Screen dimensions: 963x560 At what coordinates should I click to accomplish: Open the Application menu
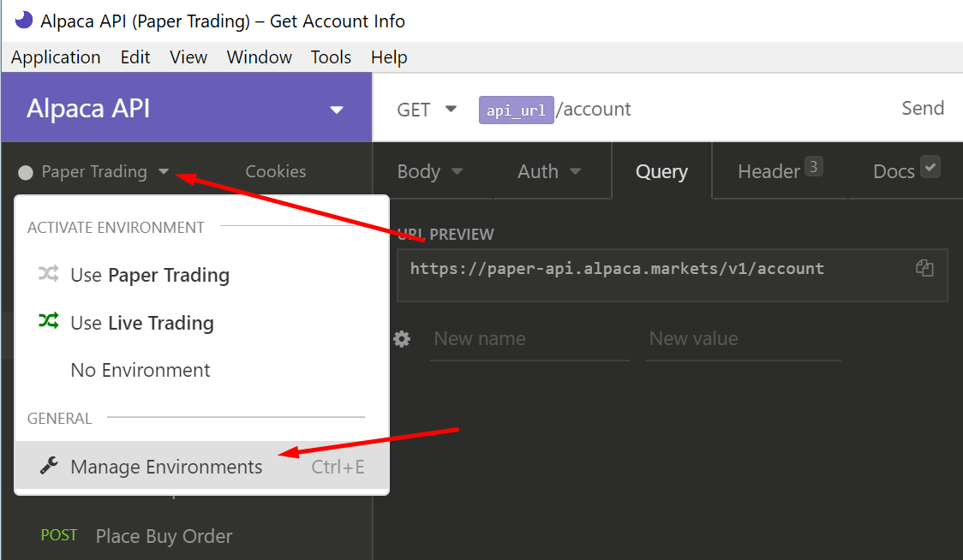tap(56, 57)
